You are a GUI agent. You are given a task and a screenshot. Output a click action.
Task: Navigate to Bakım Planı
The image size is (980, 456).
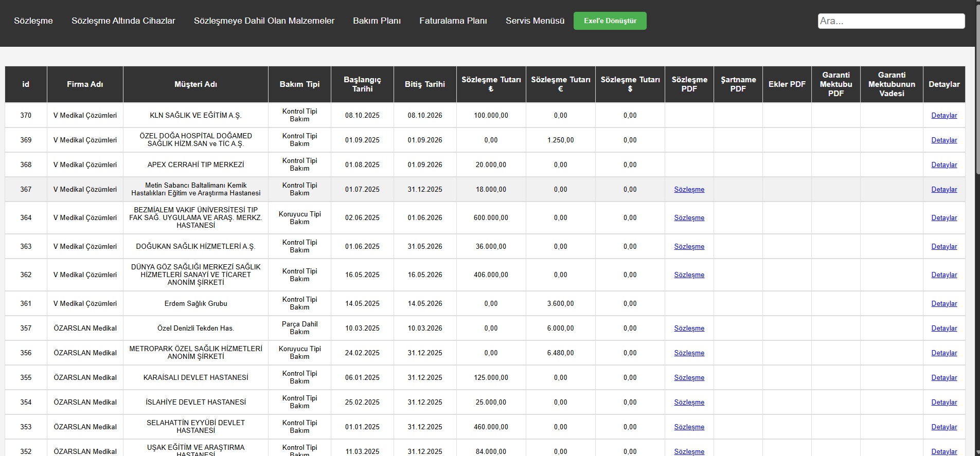377,21
